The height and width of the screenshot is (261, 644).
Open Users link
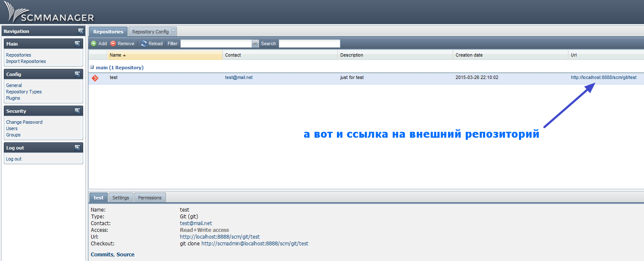[x=12, y=128]
